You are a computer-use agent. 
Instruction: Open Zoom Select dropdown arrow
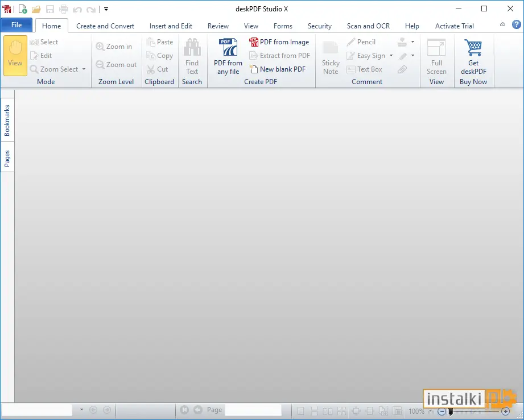pos(84,69)
